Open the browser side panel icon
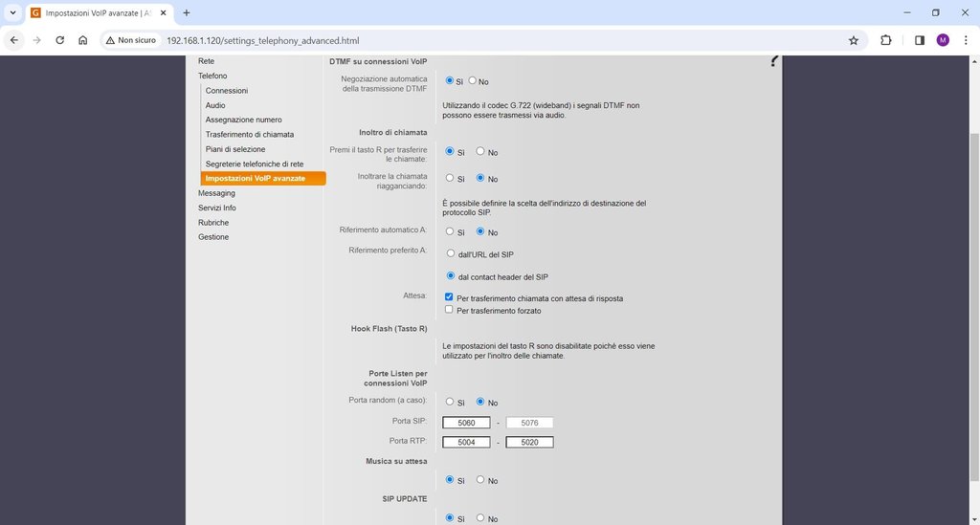The width and height of the screenshot is (980, 525). pyautogui.click(x=919, y=40)
